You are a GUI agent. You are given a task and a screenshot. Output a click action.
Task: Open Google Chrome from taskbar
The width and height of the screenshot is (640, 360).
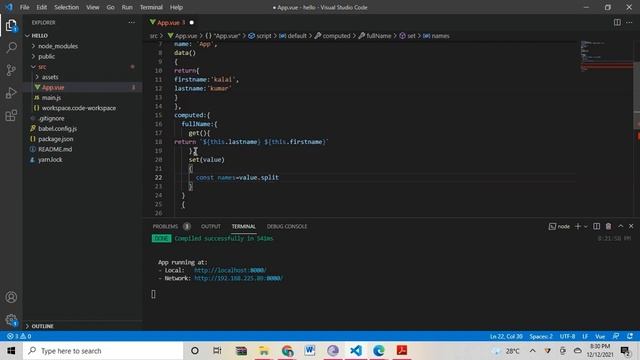(287, 351)
